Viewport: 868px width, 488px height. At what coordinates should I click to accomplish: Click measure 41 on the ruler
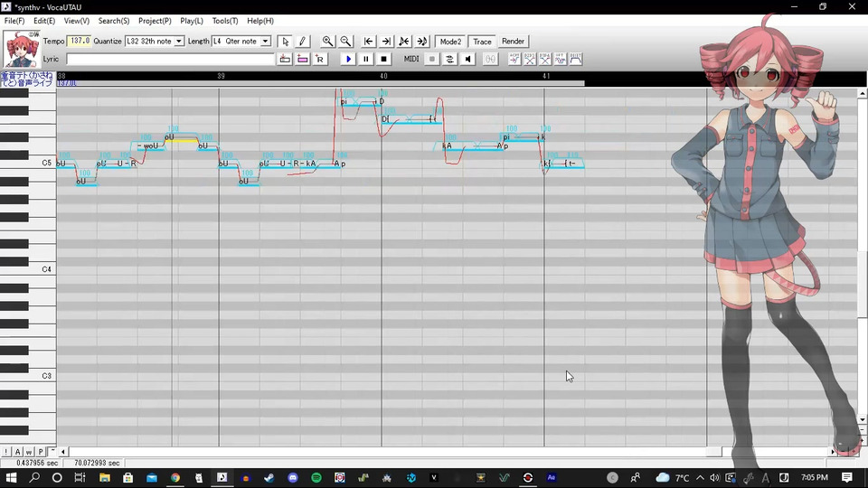[x=546, y=76]
